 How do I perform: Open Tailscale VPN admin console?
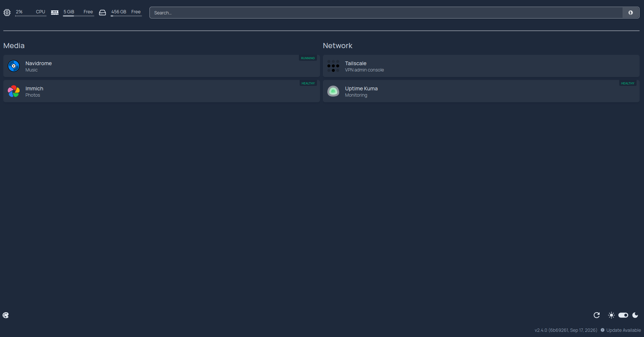(x=481, y=66)
